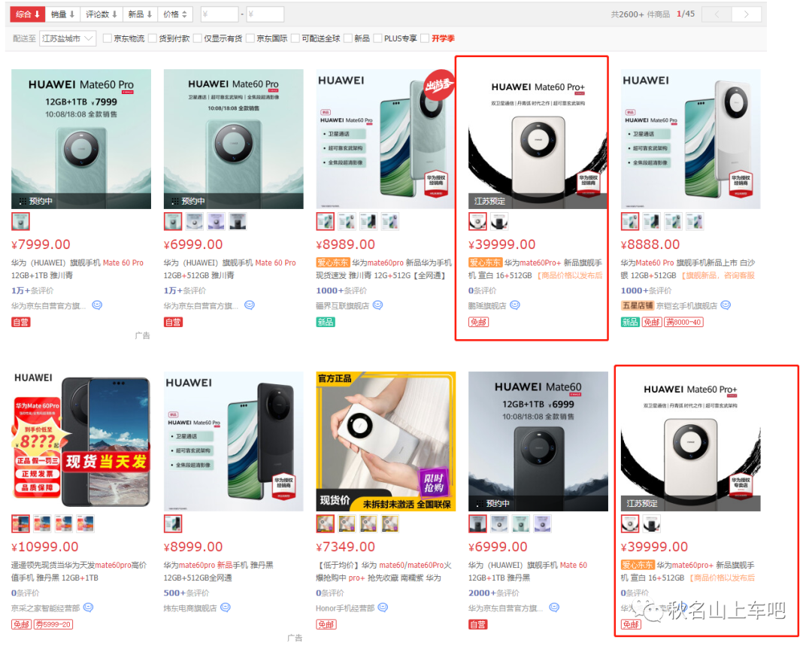Screen dimensions: 812x646
Task: Click 券5999-20 coupon badge
Action: click(x=53, y=624)
